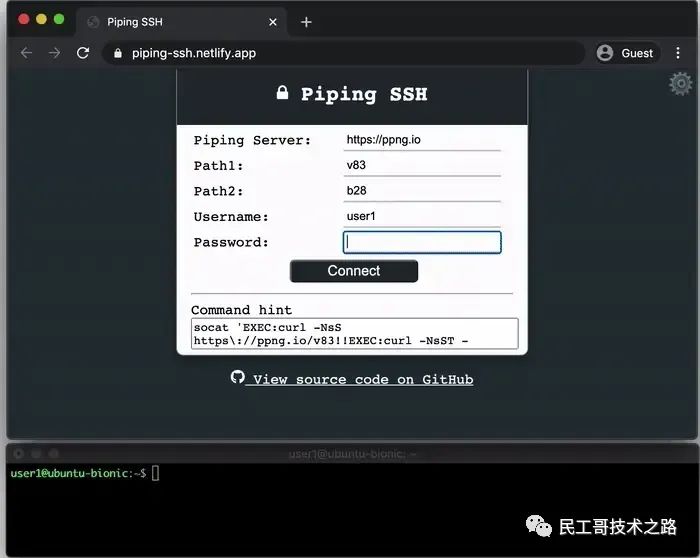The height and width of the screenshot is (558, 700).
Task: Click the address bar URL
Action: tap(194, 53)
